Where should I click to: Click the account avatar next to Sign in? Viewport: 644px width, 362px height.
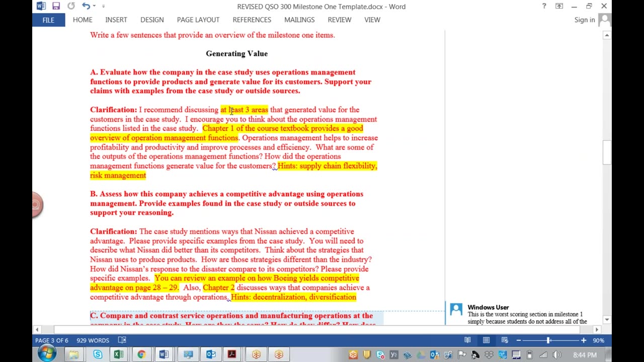click(x=604, y=20)
